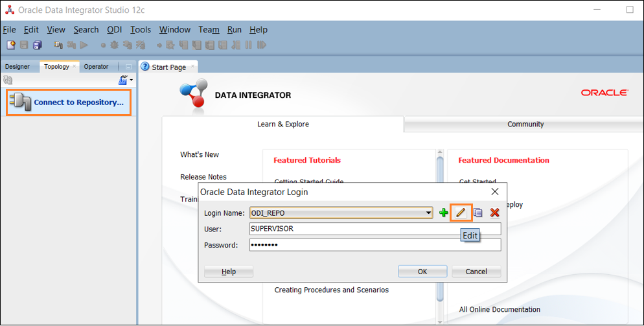Click the Debug bug toolbar icon
Screen dimensions: 644x326
[x=114, y=45]
